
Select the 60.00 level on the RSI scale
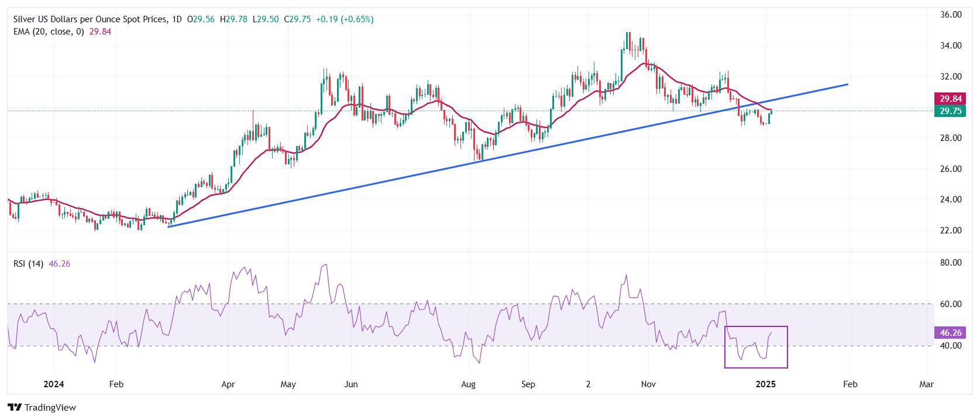[x=950, y=304]
